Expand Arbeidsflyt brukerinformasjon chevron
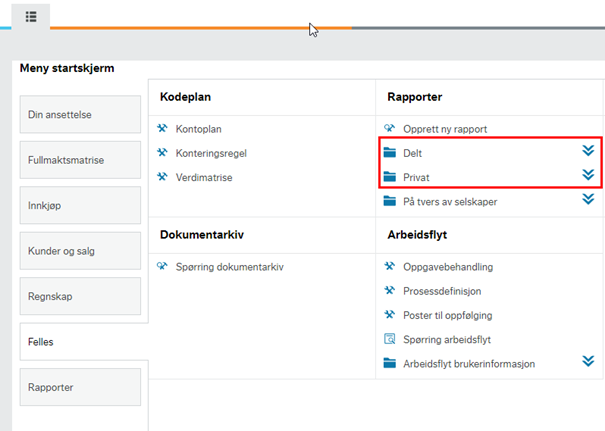Viewport: 605px width, 431px height. 588,361
